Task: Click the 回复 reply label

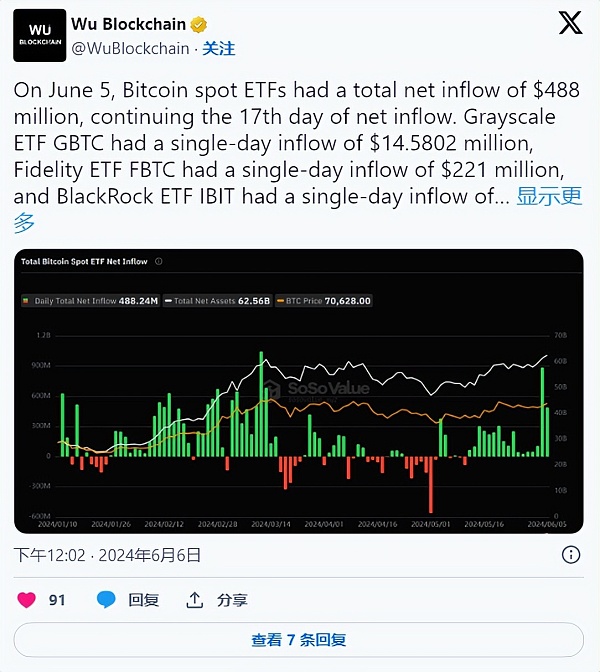Action: pyautogui.click(x=143, y=600)
